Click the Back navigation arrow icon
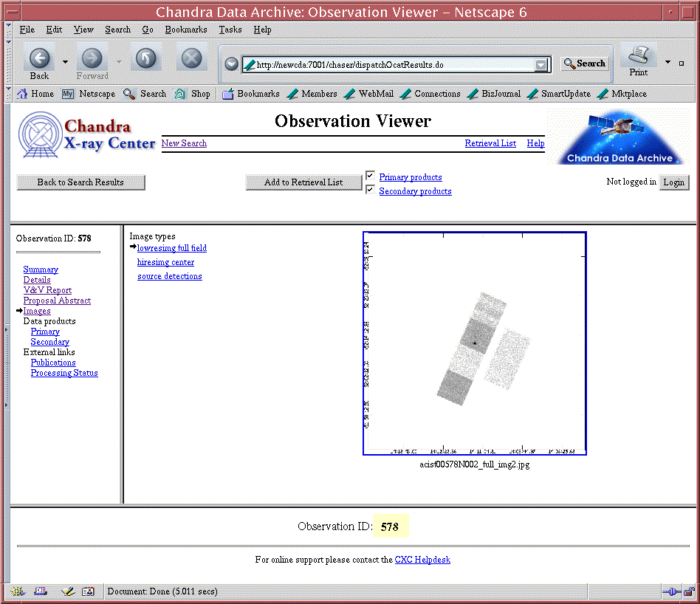 (40, 59)
